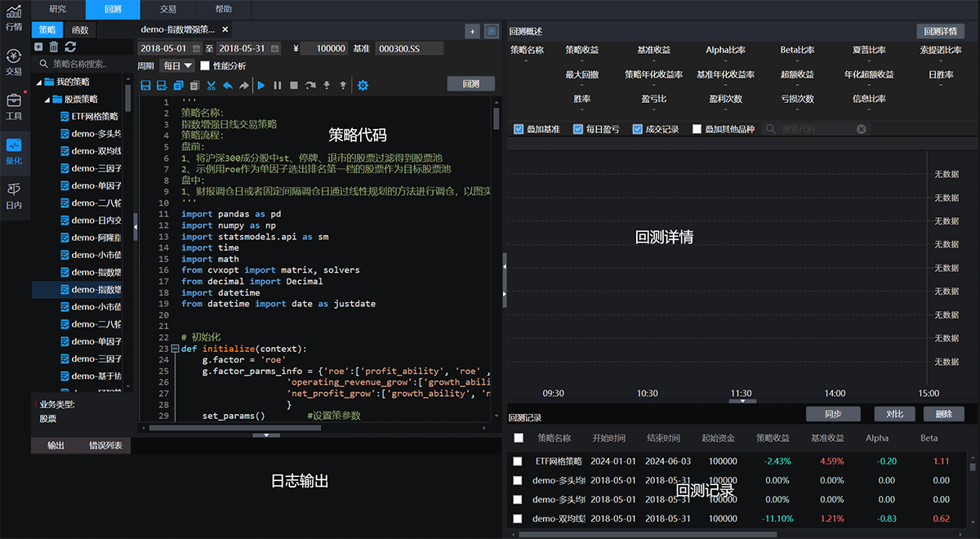
Task: Stop the strategy run
Action: [294, 85]
